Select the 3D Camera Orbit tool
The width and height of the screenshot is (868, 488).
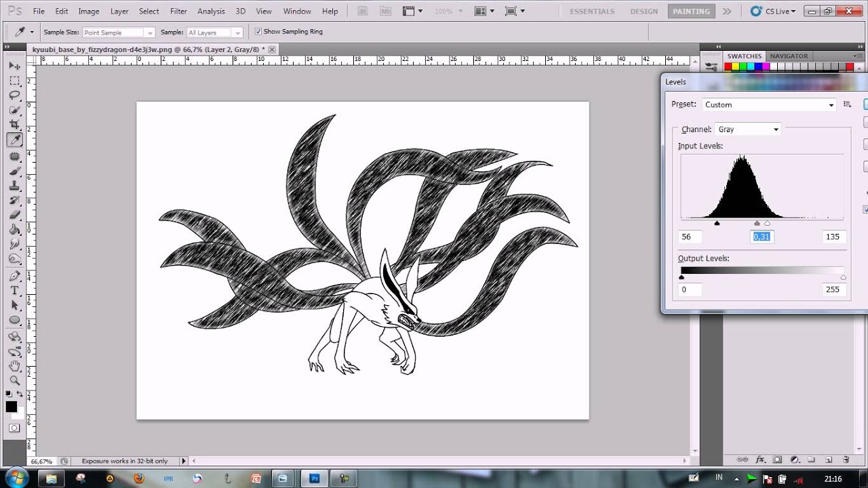(x=14, y=352)
